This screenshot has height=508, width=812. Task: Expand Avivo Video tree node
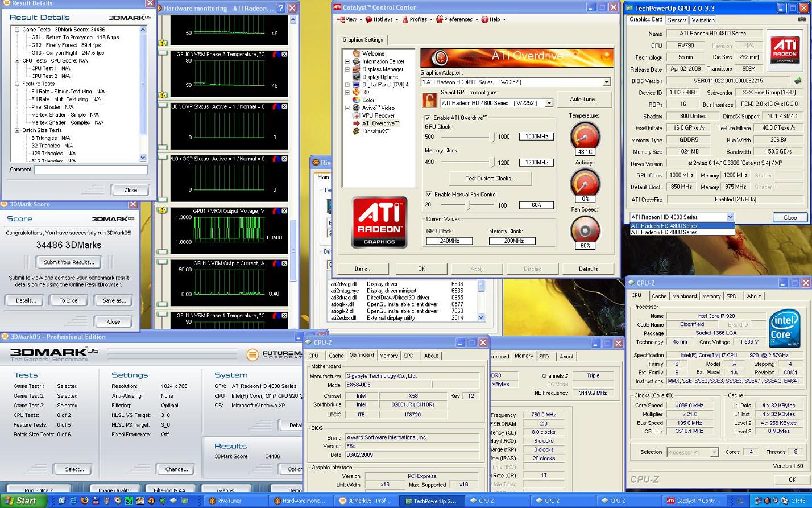click(x=347, y=108)
